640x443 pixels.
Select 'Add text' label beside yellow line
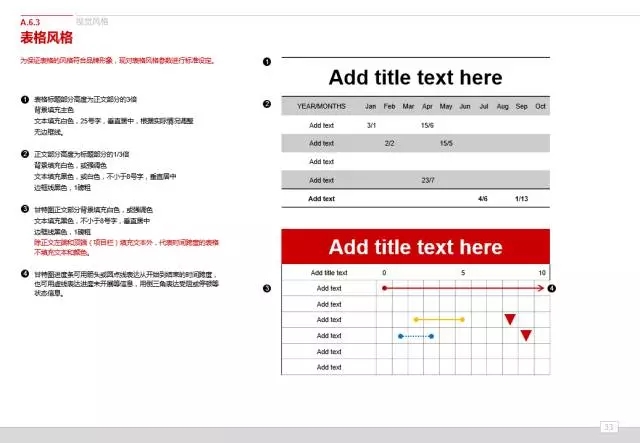coord(329,320)
